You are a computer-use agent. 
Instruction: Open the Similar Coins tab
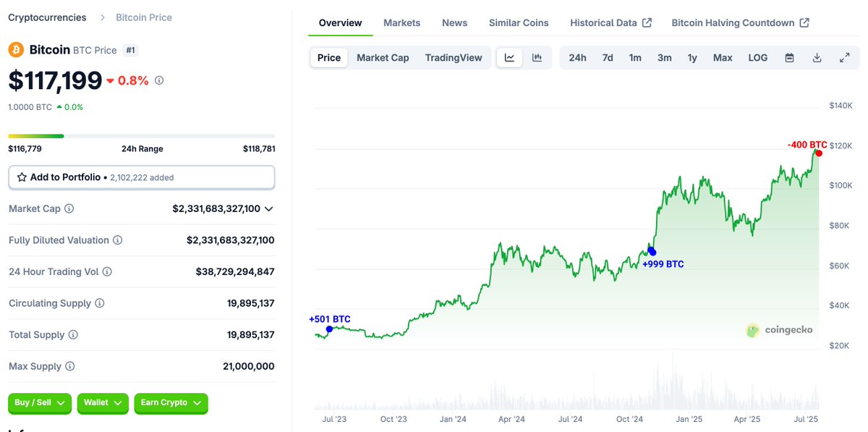pyautogui.click(x=519, y=23)
